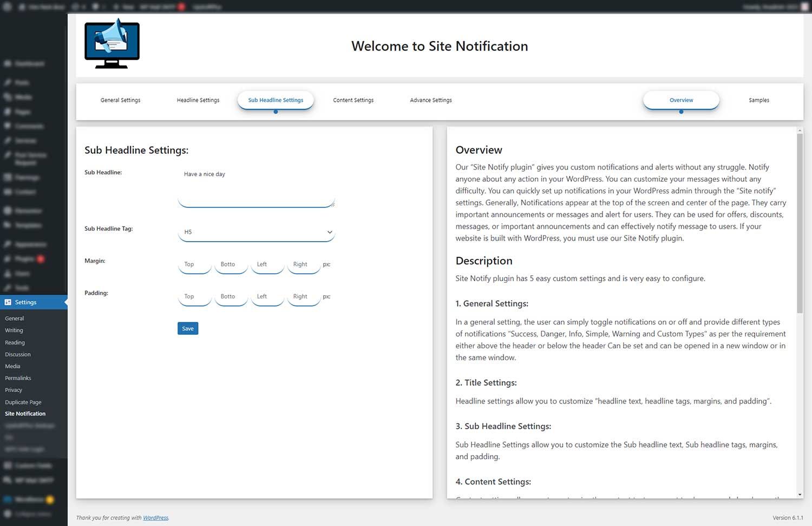Click the Settings icon in admin sidebar
Screen dimensions: 812x526
[8, 302]
